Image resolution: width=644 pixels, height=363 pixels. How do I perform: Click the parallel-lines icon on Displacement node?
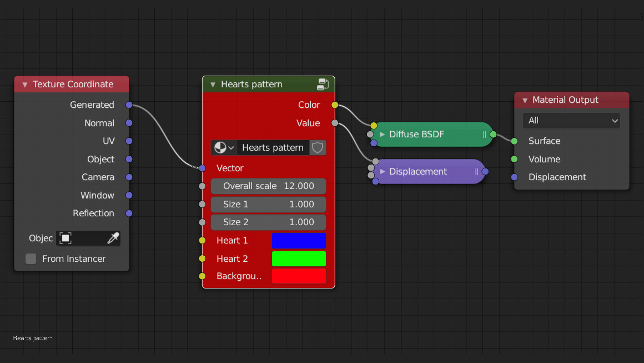click(x=476, y=172)
